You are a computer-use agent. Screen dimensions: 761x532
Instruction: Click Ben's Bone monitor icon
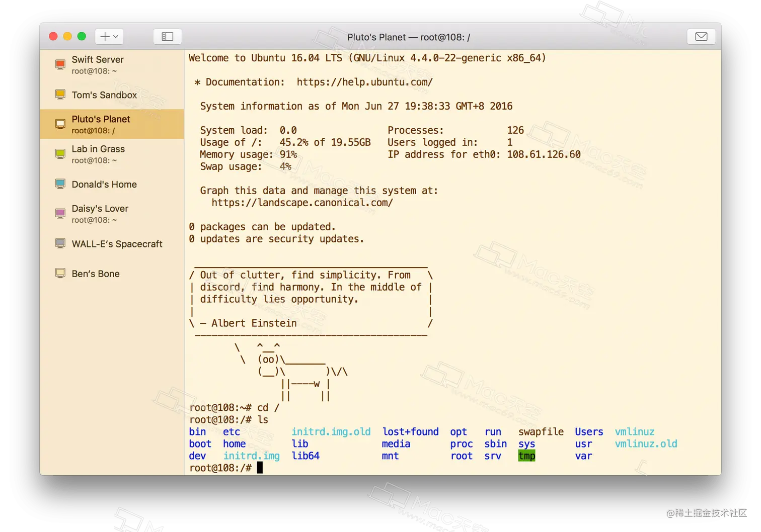coord(60,274)
